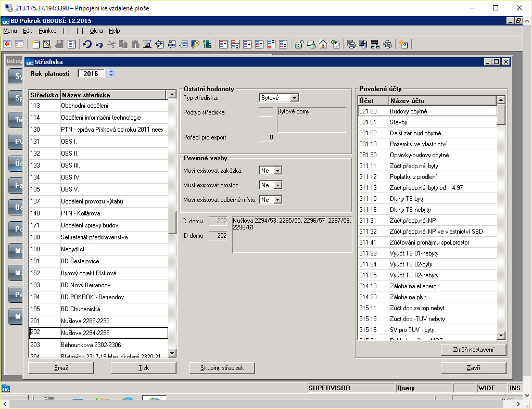Click the Skupiny středisek button

[x=222, y=368]
